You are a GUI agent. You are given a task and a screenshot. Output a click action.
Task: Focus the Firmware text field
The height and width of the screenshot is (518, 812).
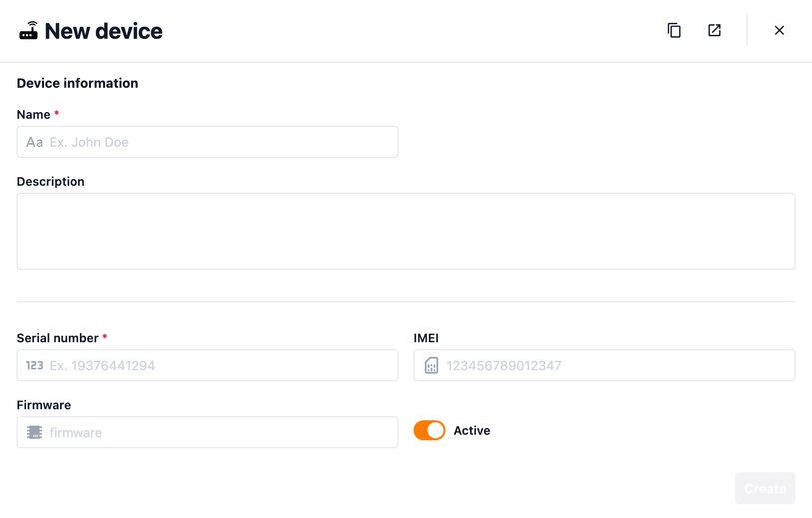(x=220, y=433)
